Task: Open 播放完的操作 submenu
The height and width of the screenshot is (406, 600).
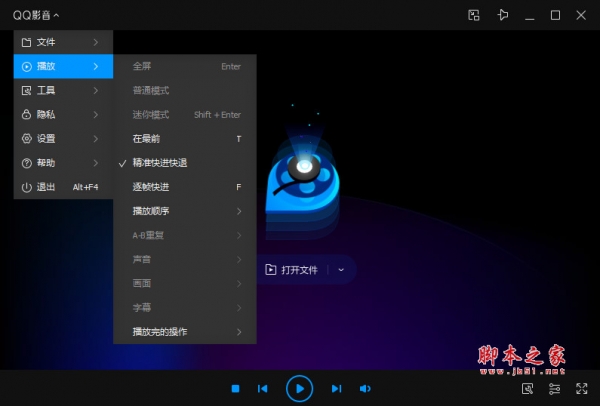Action: [185, 332]
